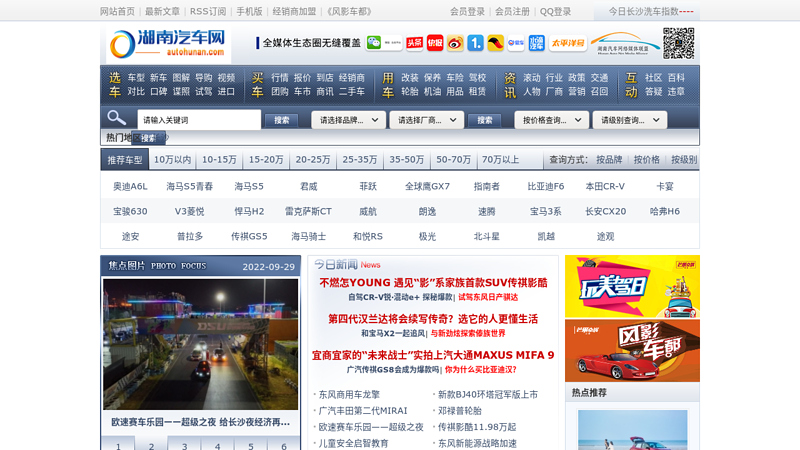Open the 手机版 mobile version link
This screenshot has width=800, height=450.
249,11
